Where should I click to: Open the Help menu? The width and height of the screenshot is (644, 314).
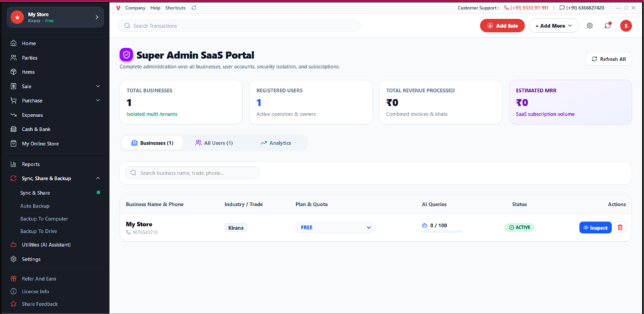pos(155,8)
